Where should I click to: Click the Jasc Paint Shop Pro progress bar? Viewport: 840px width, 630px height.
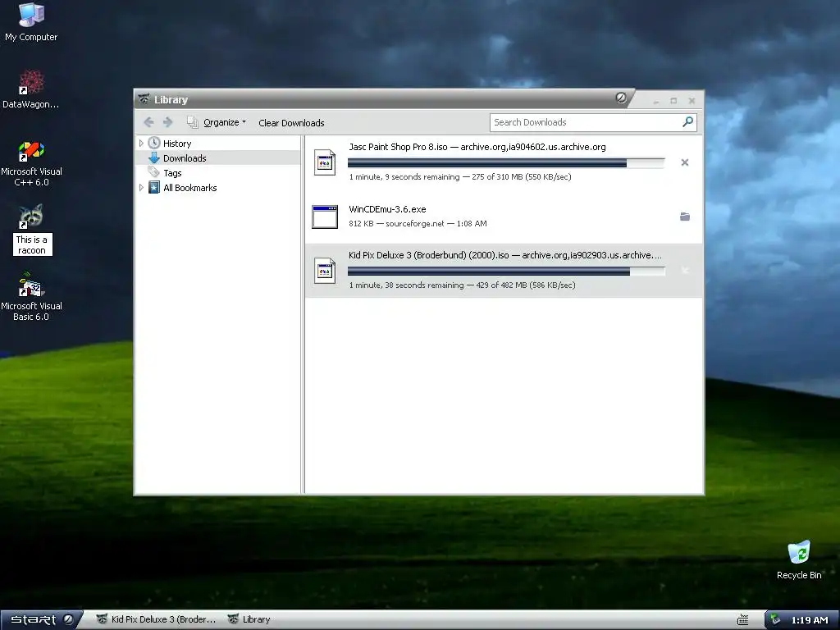[x=506, y=163]
